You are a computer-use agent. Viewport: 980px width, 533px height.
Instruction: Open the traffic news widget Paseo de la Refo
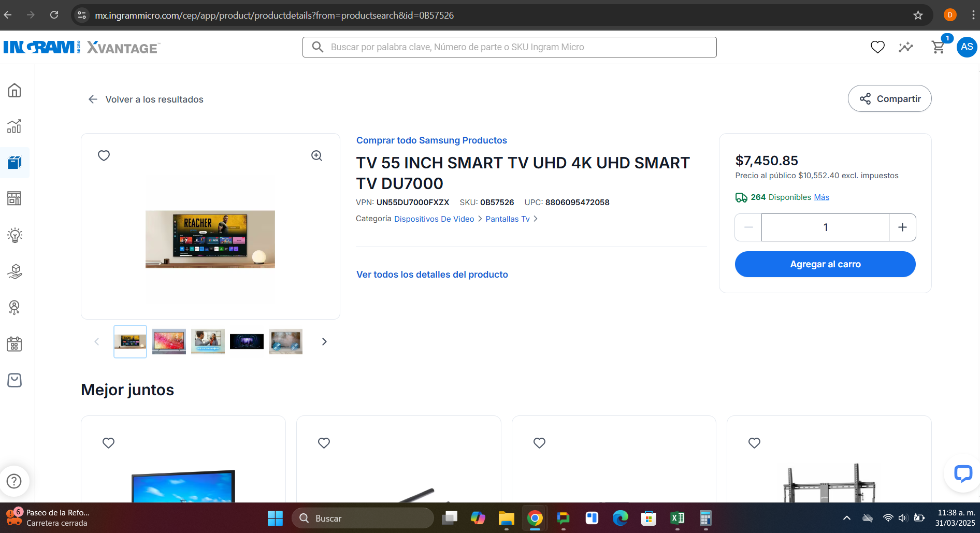(x=48, y=518)
